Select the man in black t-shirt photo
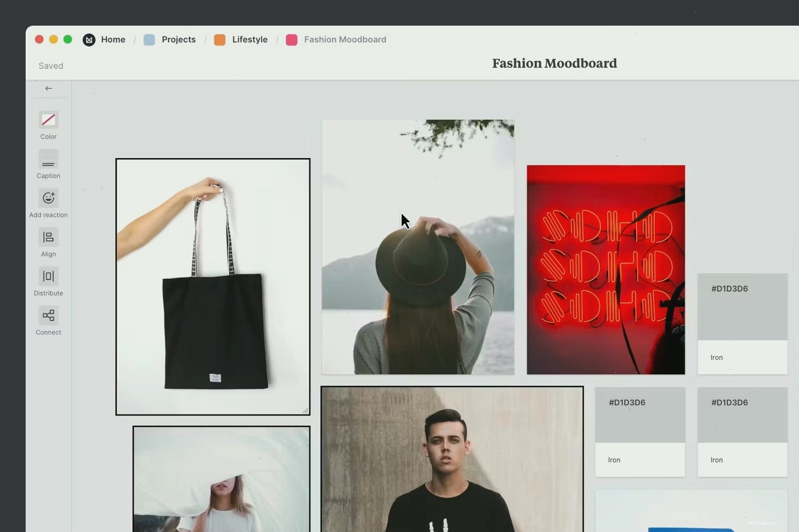The width and height of the screenshot is (799, 532). coord(452,459)
